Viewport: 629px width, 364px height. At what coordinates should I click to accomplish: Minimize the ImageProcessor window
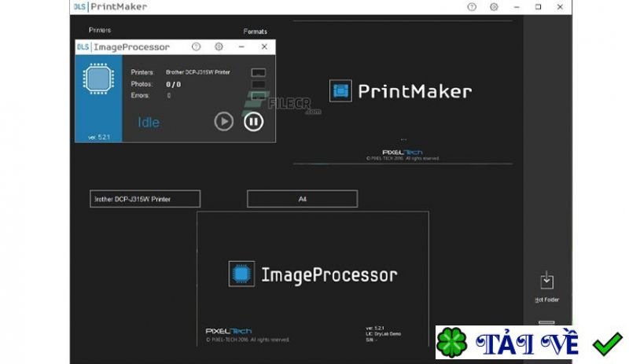pyautogui.click(x=241, y=47)
